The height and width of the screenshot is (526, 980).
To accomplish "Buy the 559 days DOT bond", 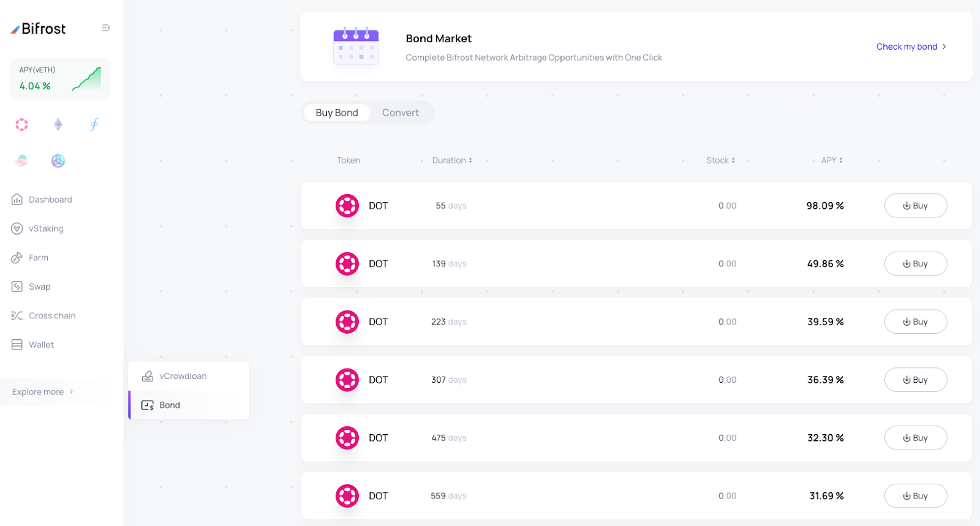I will [x=916, y=496].
